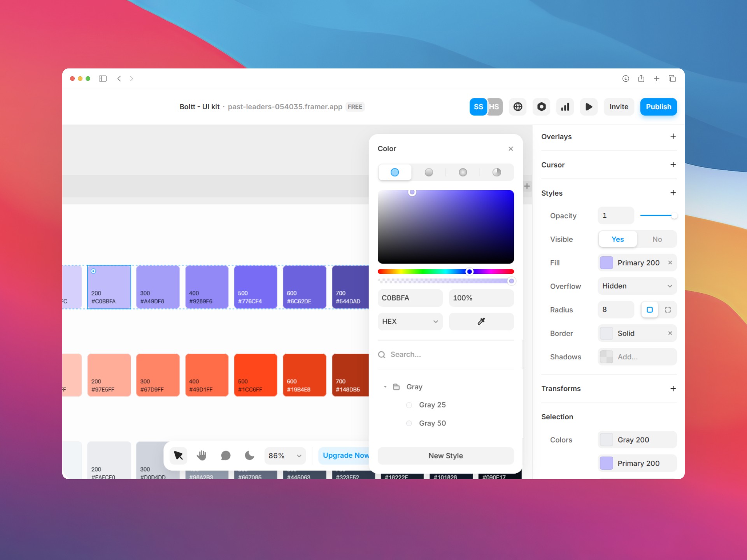The height and width of the screenshot is (560, 747).
Task: Toggle dark mode moon icon
Action: pos(249,455)
